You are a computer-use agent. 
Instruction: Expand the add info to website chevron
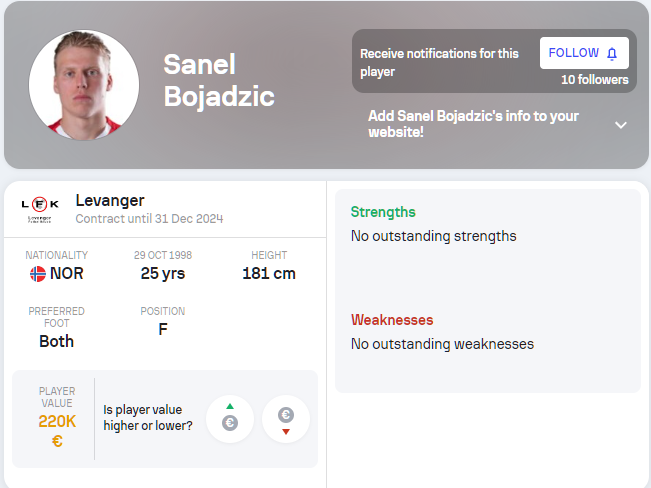click(x=620, y=125)
